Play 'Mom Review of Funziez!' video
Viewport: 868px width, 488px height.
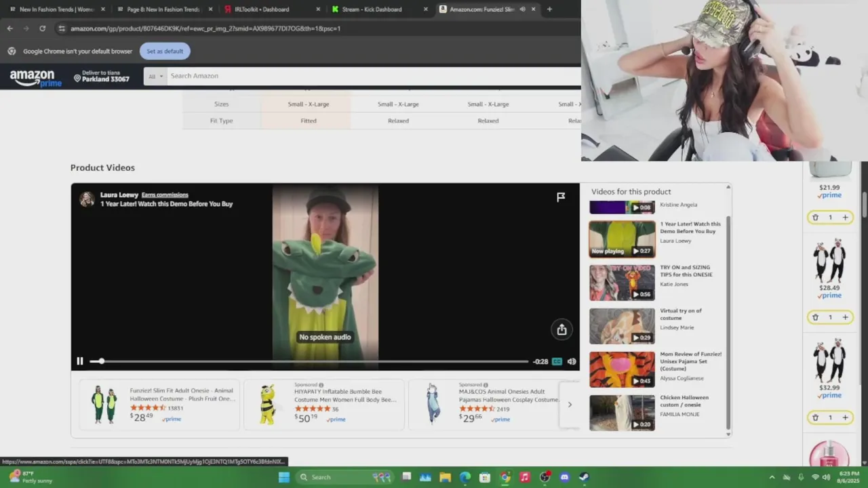click(622, 369)
